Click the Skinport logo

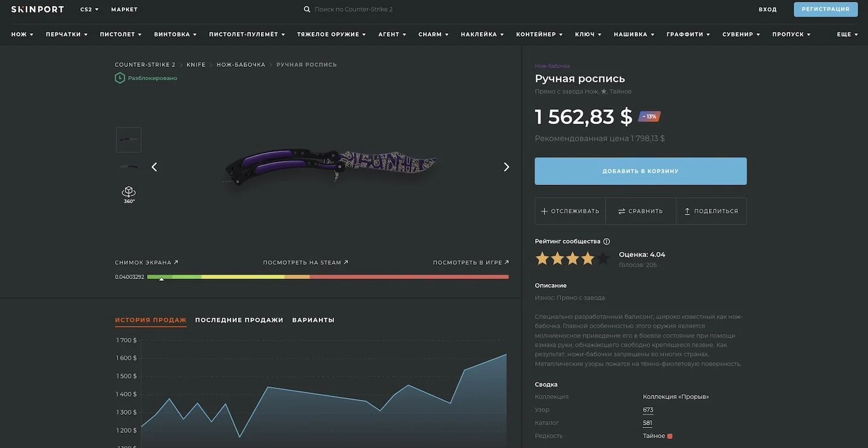[37, 9]
